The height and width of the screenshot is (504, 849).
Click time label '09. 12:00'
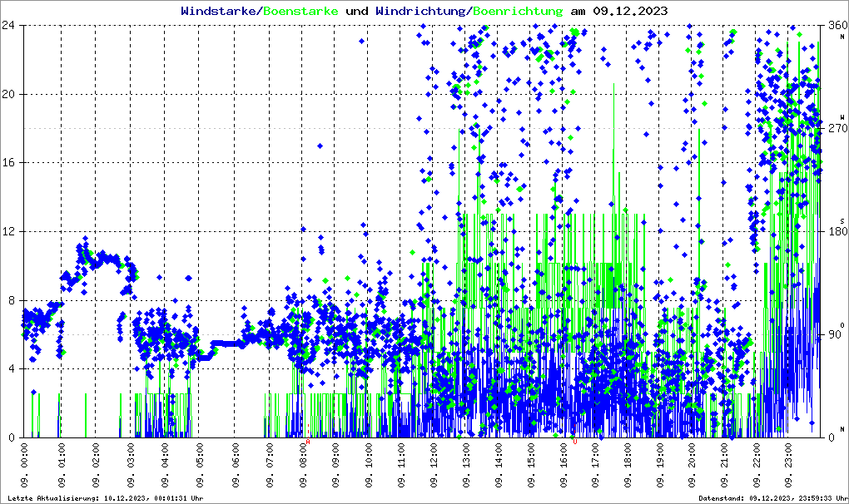coord(434,465)
